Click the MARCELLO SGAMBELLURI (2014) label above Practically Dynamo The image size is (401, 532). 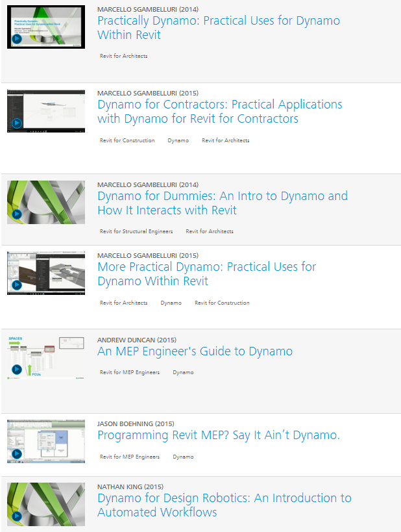pyautogui.click(x=148, y=10)
